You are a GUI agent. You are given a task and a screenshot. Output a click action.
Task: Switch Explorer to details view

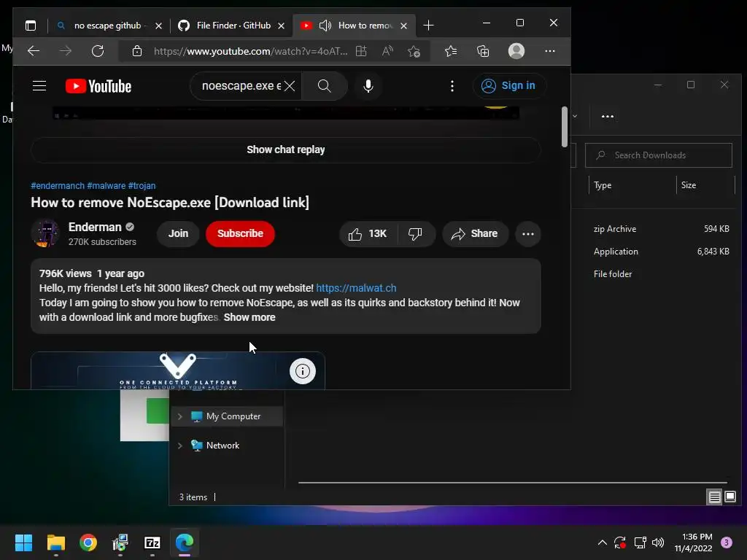coord(715,497)
